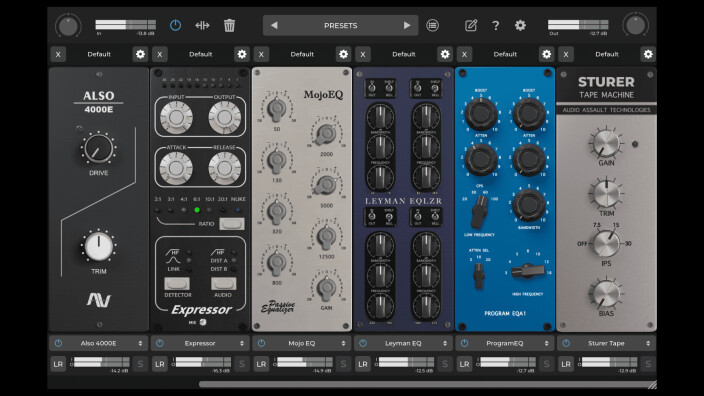Click the MojoEQ 2000 band knob
The height and width of the screenshot is (396, 704).
[x=326, y=133]
